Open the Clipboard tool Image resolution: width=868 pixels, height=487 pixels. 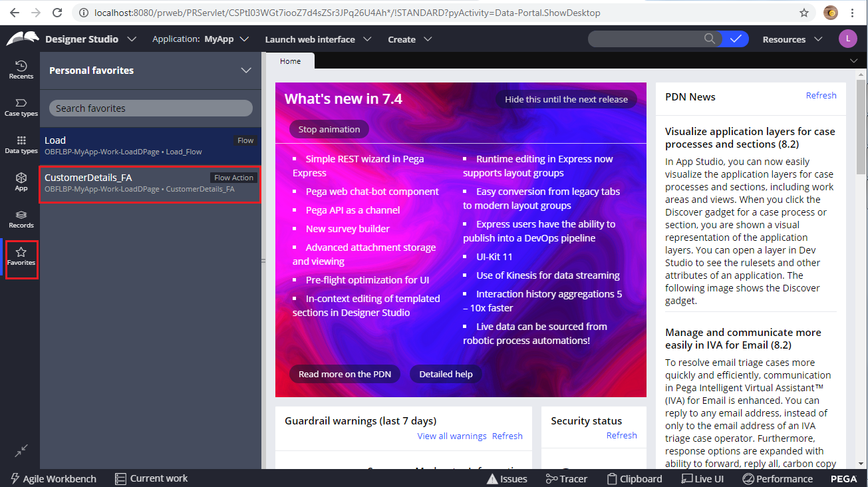pos(635,478)
